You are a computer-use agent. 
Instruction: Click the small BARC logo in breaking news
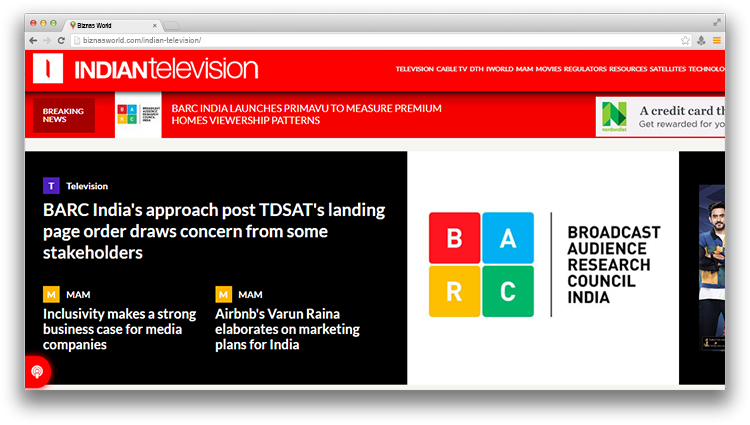coord(138,115)
